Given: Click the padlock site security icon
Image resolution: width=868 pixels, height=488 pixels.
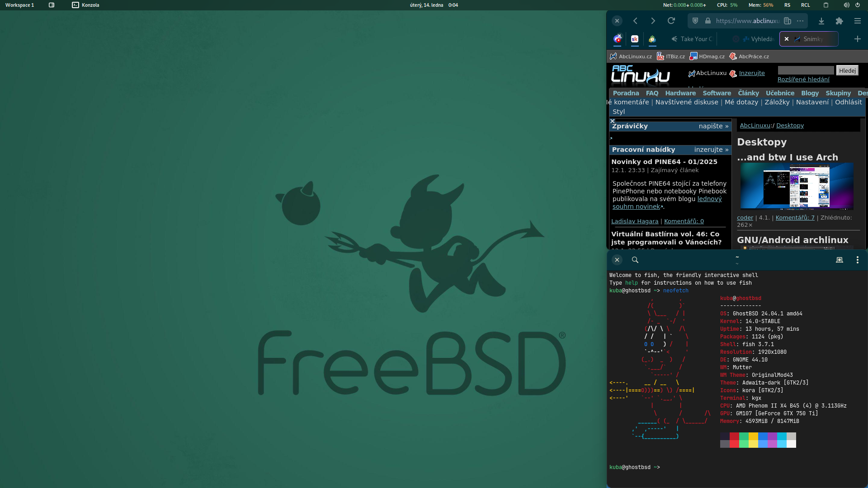Looking at the screenshot, I should (x=708, y=21).
